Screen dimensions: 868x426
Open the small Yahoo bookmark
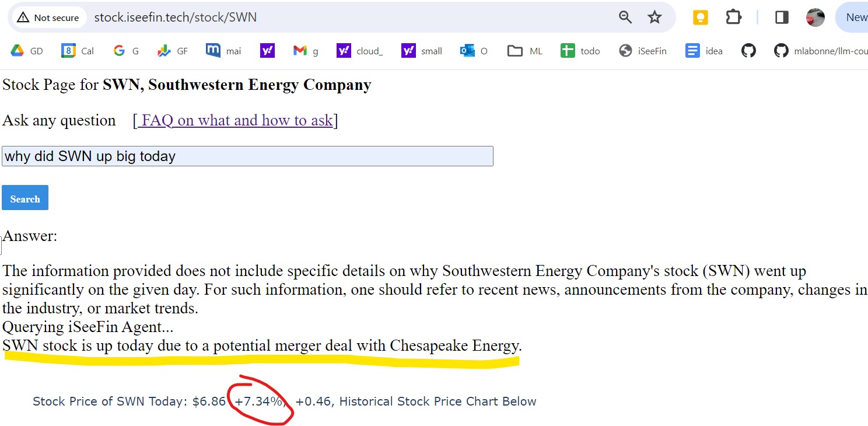coord(422,51)
